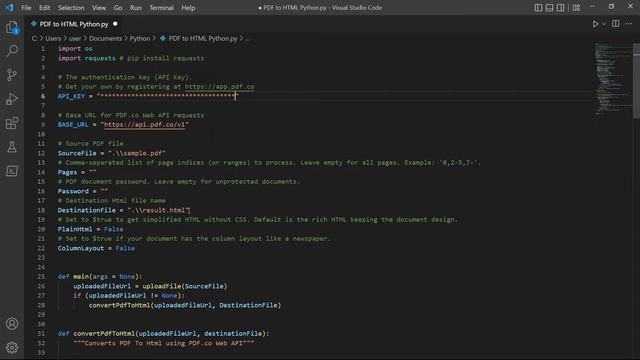
Task: Open Run and Debug view
Action: point(12,99)
